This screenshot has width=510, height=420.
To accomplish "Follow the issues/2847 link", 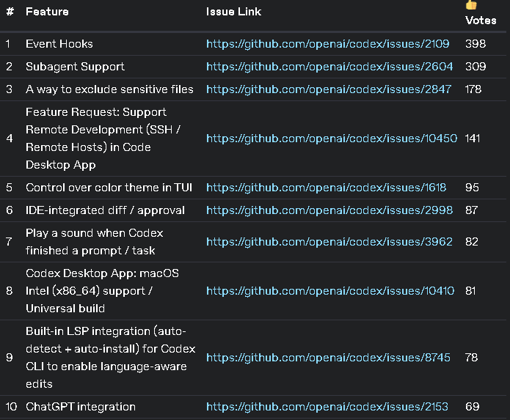I will [329, 89].
